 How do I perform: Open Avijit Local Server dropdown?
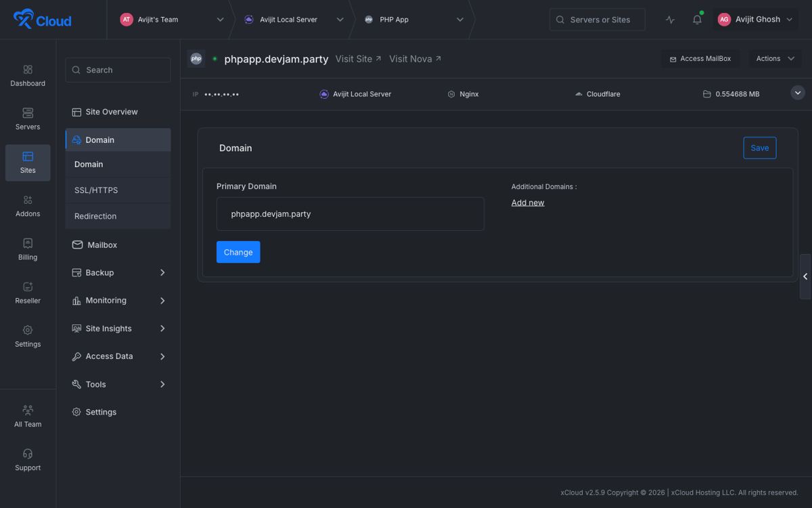(x=294, y=20)
